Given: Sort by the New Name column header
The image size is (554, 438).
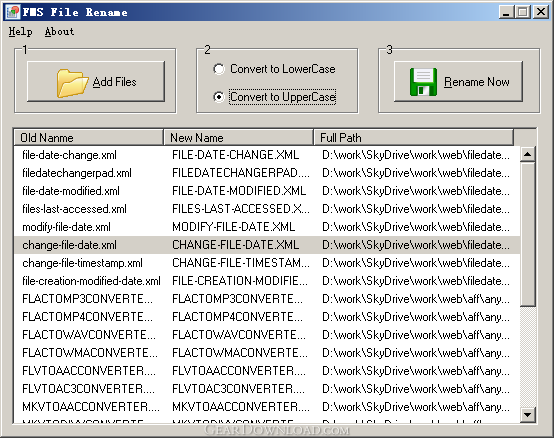Looking at the screenshot, I should [238, 137].
